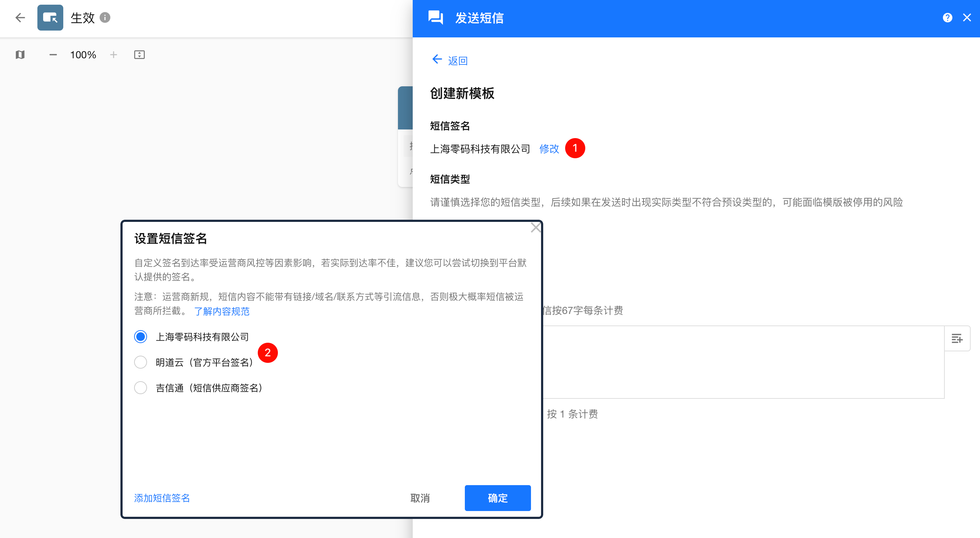The width and height of the screenshot is (980, 538).
Task: Zoom out with the minus icon
Action: [x=53, y=55]
